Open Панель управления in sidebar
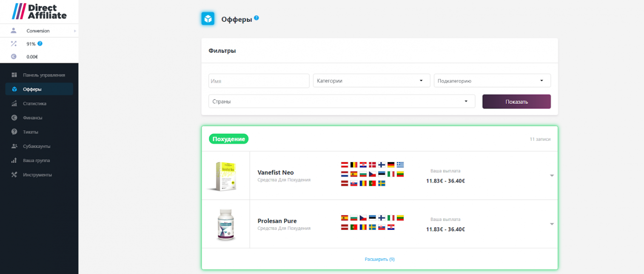This screenshot has height=274, width=644. click(44, 75)
